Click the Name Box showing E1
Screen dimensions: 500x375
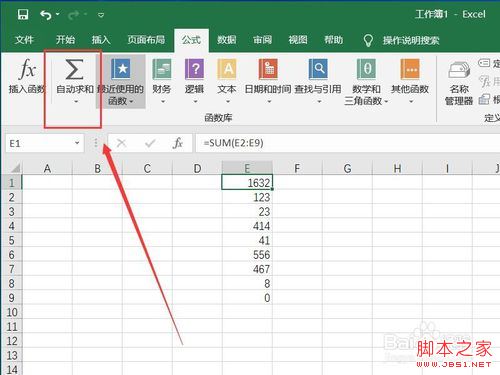click(x=44, y=143)
